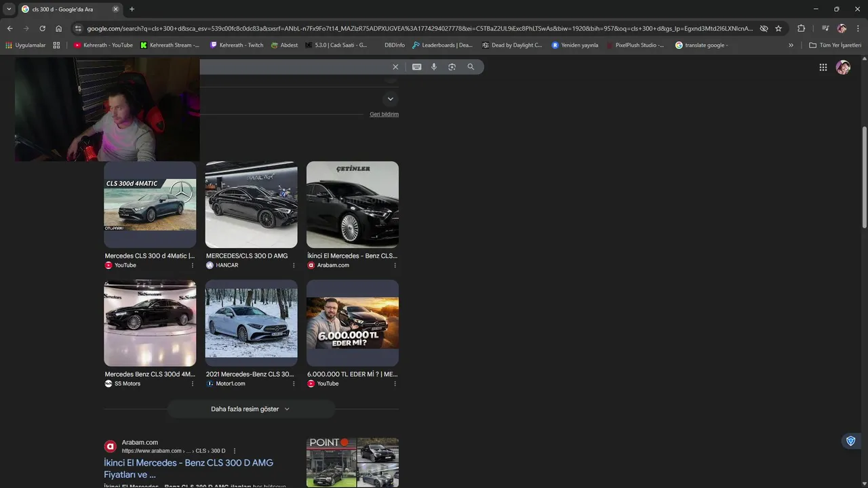Open the Chrome profile avatar in the toolbar
868x488 pixels.
pos(842,28)
